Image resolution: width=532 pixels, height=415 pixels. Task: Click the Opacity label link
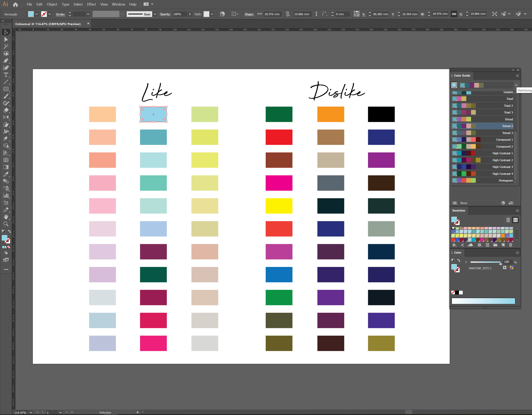click(x=165, y=14)
